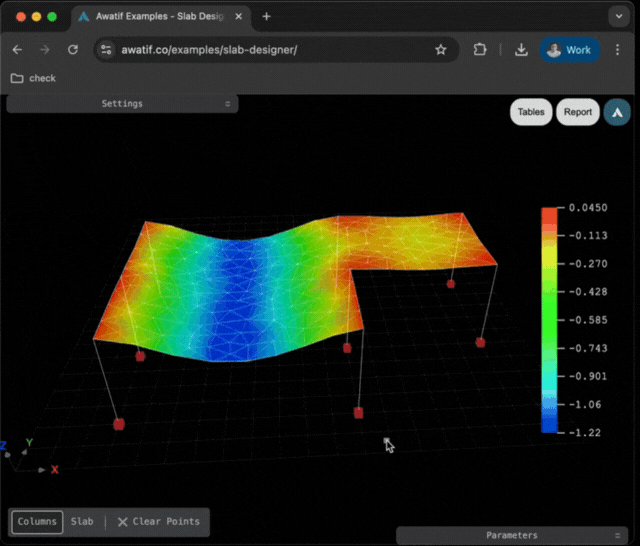640x546 pixels.
Task: Expand the Parameters panel
Action: point(512,535)
